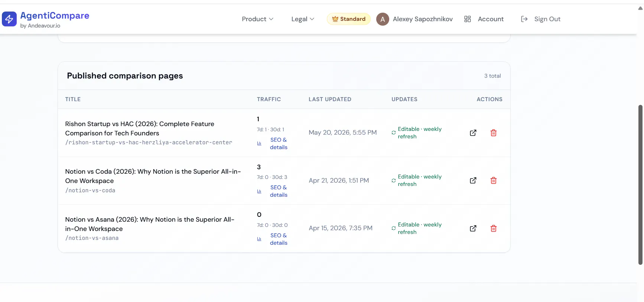
Task: Click the page vertical scrollbar thumb
Action: click(x=640, y=185)
